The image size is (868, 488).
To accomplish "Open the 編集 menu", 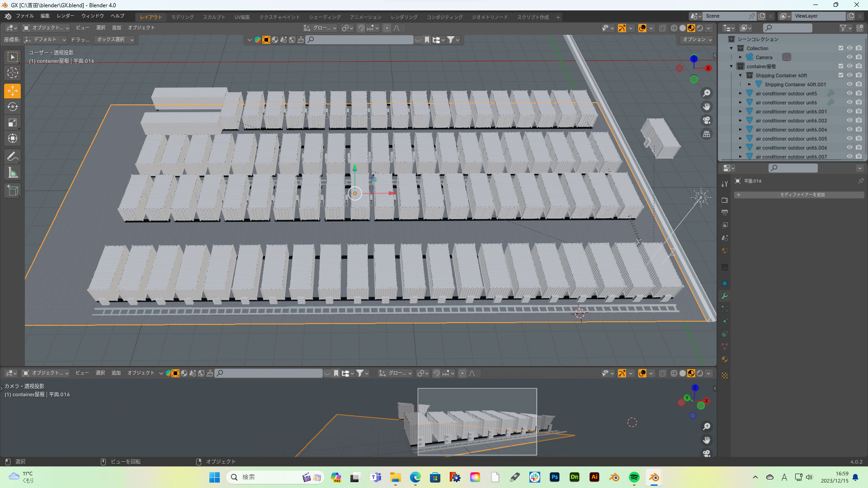I will pos(45,16).
